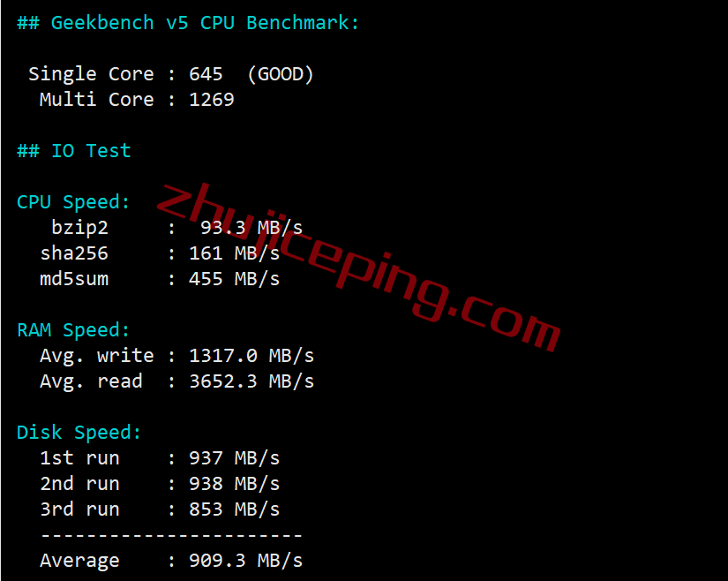Select the bzip2 result 93.3 MB/s
This screenshot has width=728, height=581.
point(251,228)
